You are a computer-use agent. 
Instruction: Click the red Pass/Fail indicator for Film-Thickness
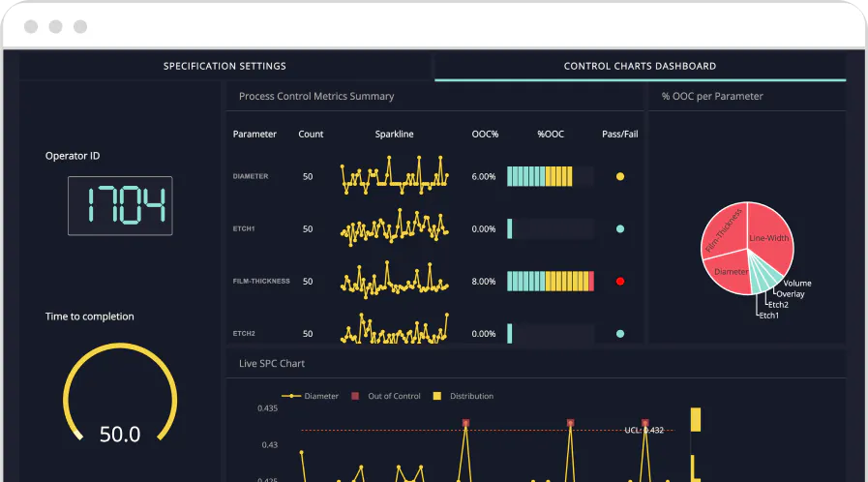[x=620, y=281]
